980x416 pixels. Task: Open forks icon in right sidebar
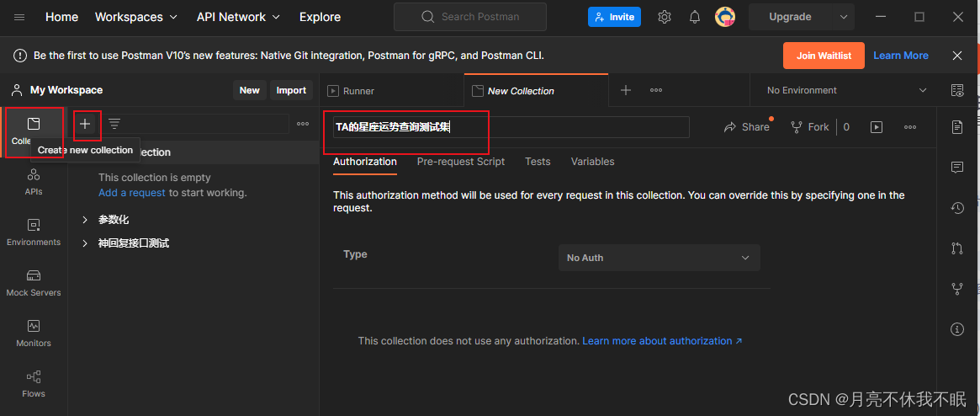point(957,288)
